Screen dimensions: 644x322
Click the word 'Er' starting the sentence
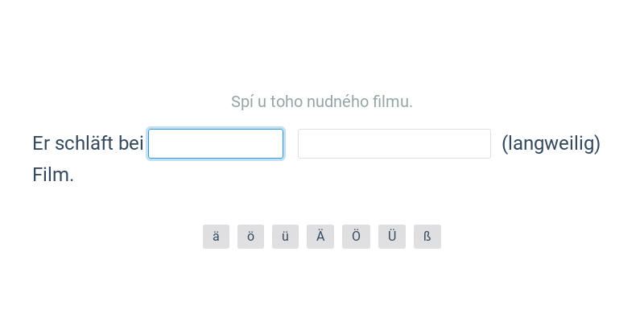coord(41,144)
